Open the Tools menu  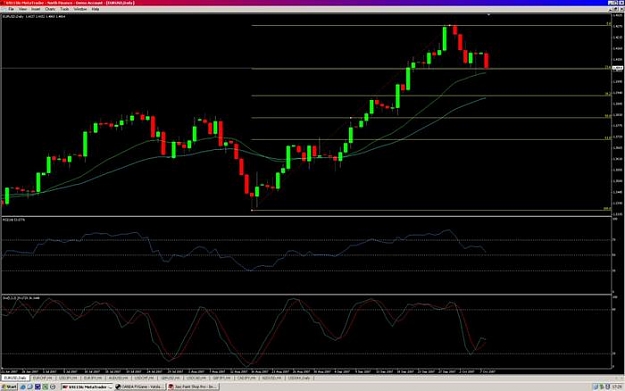click(64, 9)
